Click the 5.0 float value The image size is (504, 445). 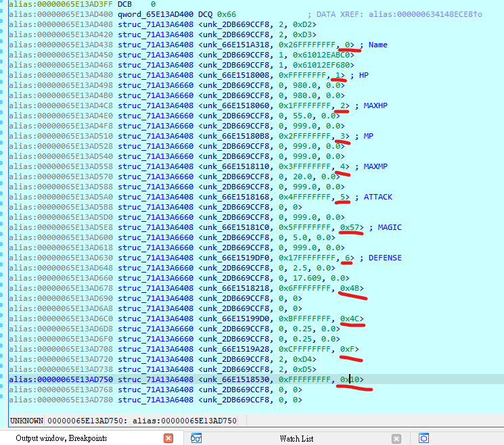pyautogui.click(x=300, y=237)
